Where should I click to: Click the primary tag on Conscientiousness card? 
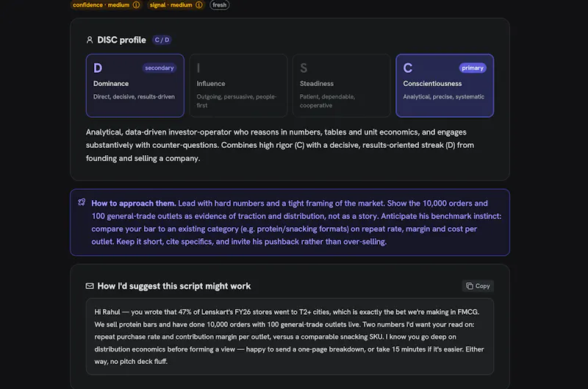click(473, 68)
